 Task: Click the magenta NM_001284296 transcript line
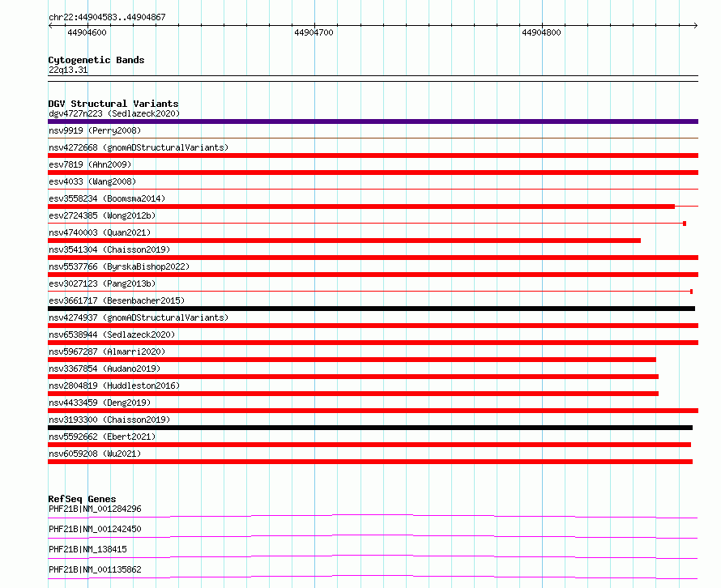pyautogui.click(x=373, y=516)
